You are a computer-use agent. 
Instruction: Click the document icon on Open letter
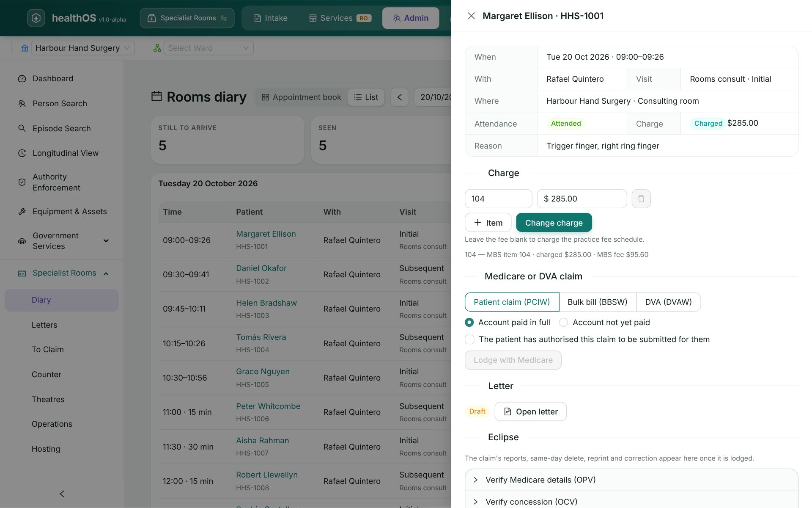point(507,411)
